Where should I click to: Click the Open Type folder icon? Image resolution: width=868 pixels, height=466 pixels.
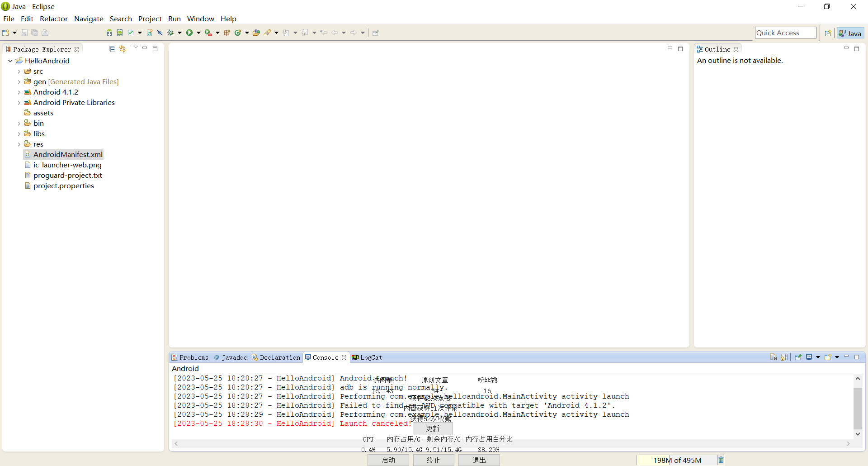pyautogui.click(x=256, y=33)
